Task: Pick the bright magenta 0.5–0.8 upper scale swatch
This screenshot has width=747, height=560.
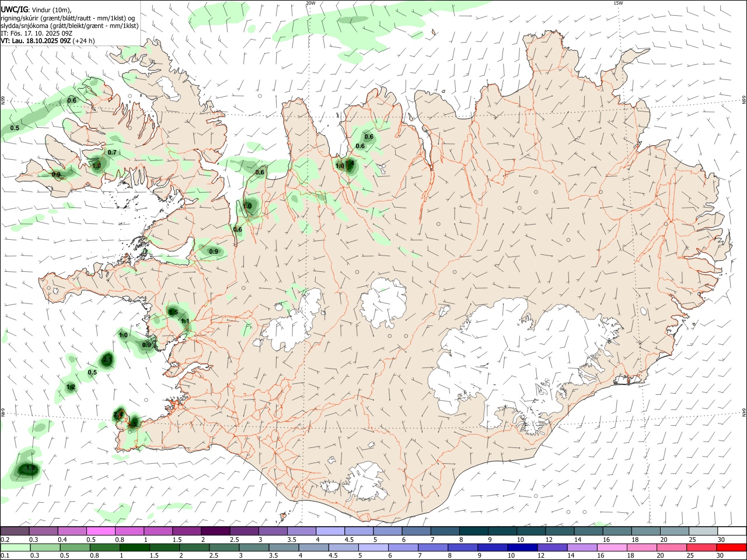Action: (102, 531)
